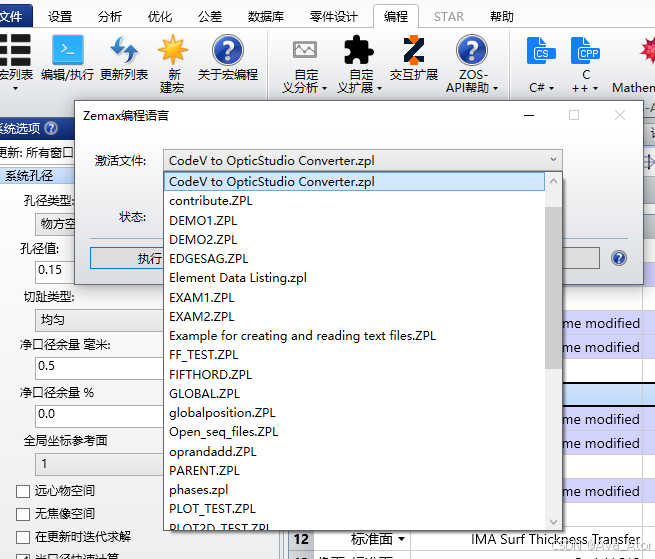Select EXAM1.ZPL in the list
The height and width of the screenshot is (559, 655).
pyautogui.click(x=354, y=297)
